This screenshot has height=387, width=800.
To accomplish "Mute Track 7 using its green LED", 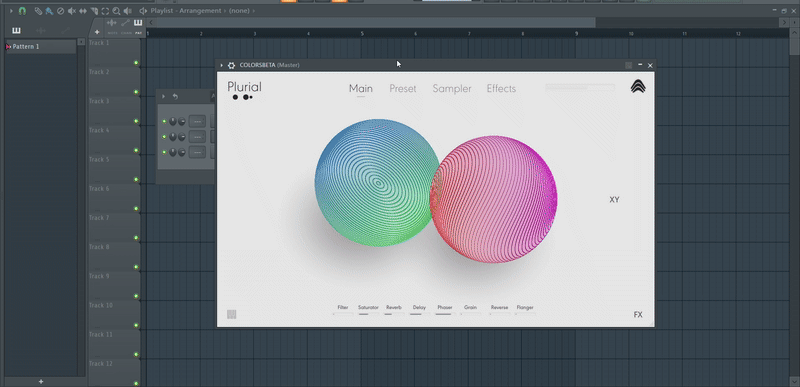I will 136,238.
